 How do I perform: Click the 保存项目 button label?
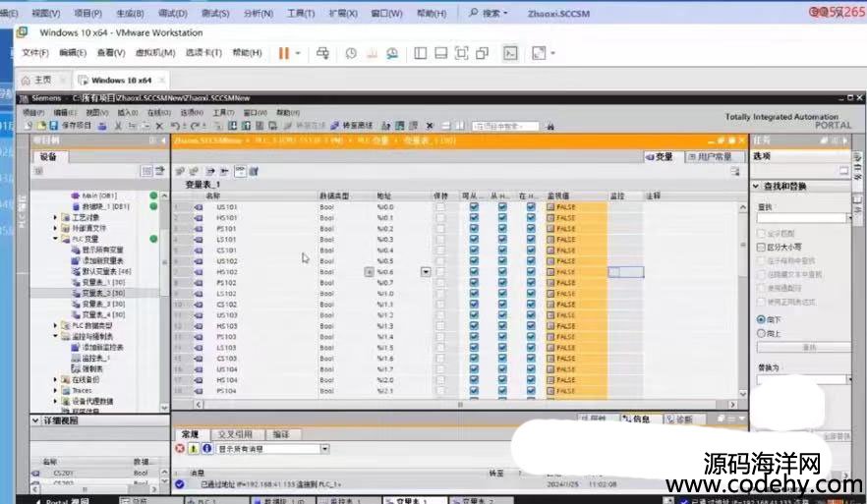77,126
